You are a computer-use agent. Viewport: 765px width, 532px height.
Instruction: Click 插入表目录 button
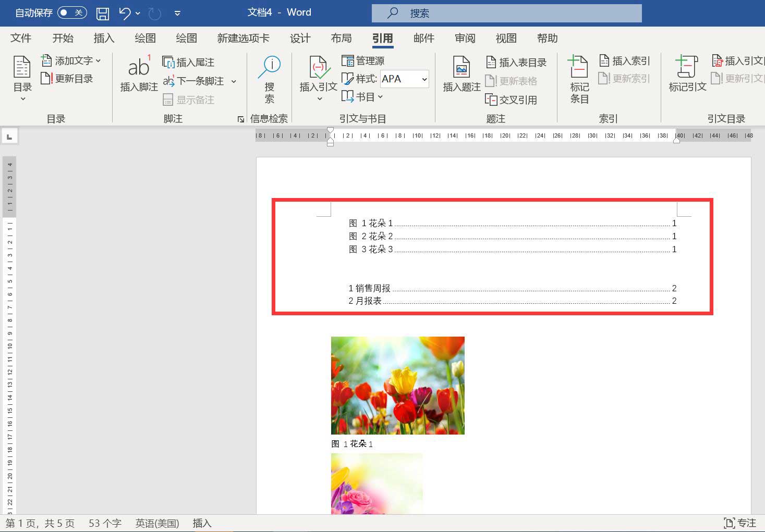pyautogui.click(x=516, y=63)
